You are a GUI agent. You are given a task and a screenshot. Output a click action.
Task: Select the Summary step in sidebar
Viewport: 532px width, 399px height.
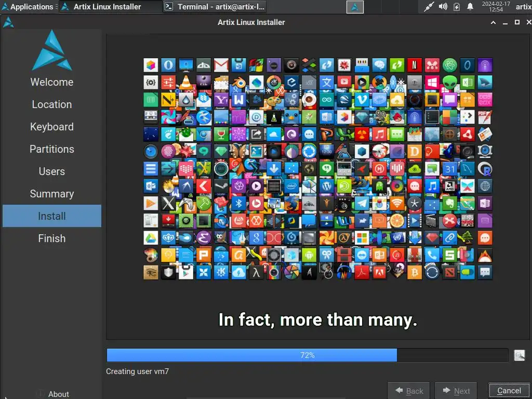coord(52,194)
